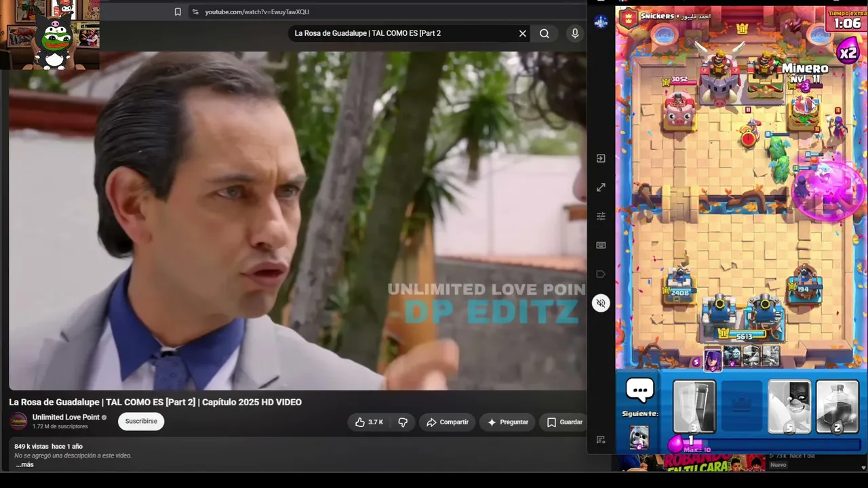
Task: Click the Suscribirse button
Action: pyautogui.click(x=141, y=421)
